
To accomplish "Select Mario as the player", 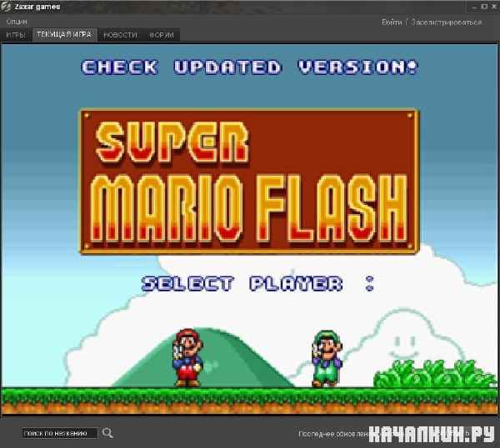I will (x=187, y=357).
